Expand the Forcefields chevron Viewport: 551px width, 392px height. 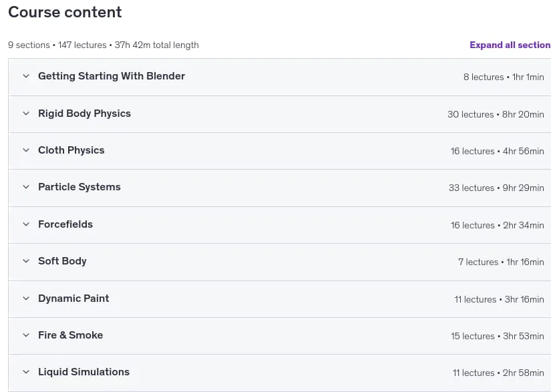point(26,224)
